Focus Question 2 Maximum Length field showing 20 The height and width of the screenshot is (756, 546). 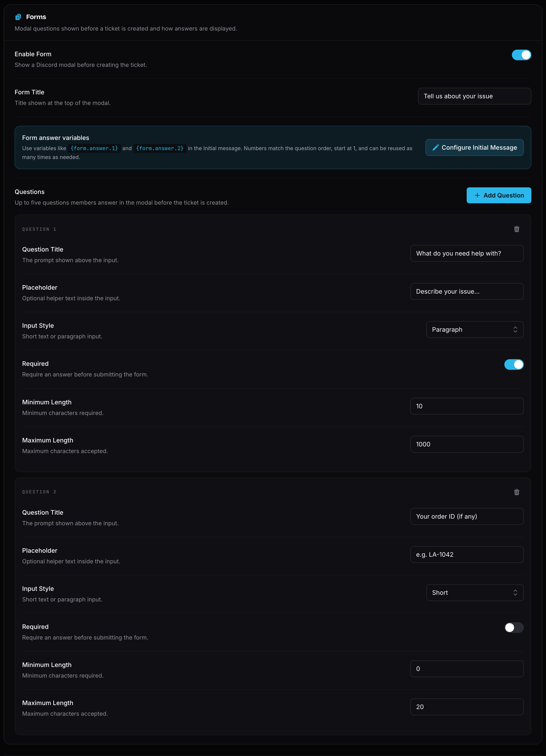coord(467,707)
